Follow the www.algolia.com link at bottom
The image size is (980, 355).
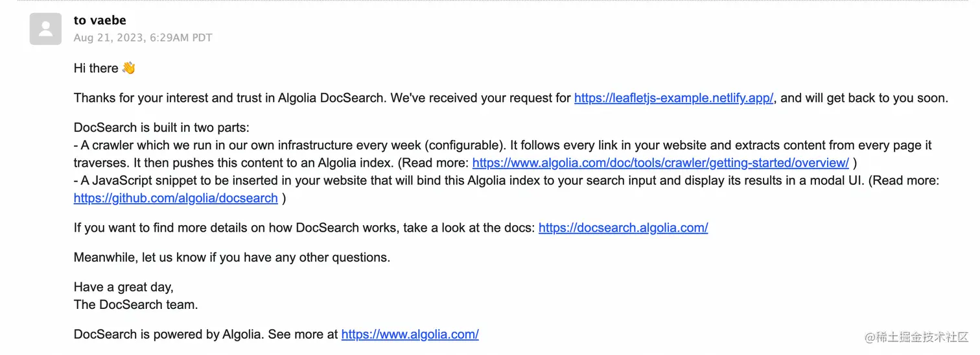pos(410,334)
